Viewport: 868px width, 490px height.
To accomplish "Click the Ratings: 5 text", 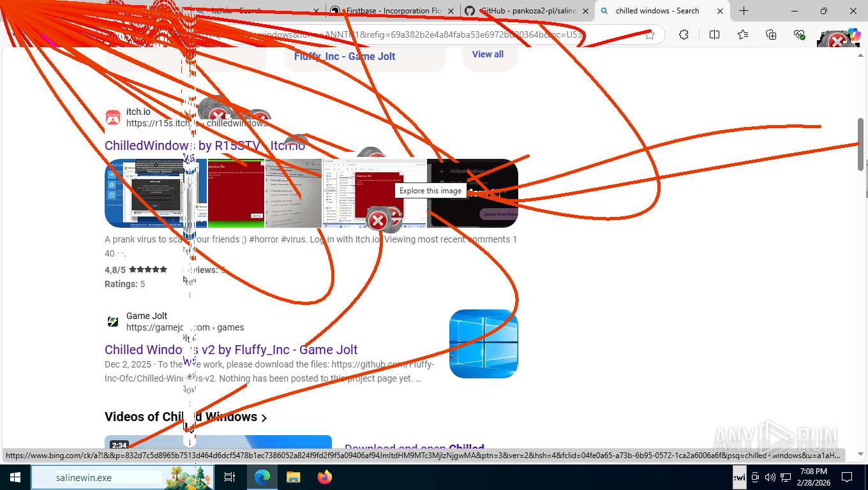I will [x=124, y=284].
